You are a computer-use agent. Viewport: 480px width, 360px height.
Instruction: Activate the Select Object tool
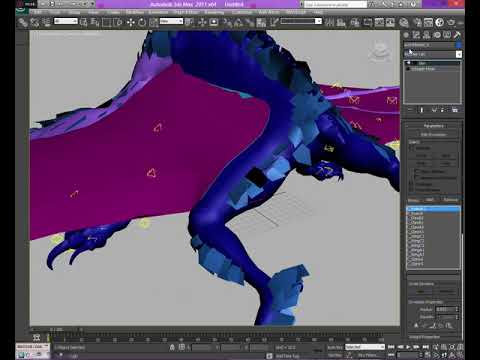84,22
